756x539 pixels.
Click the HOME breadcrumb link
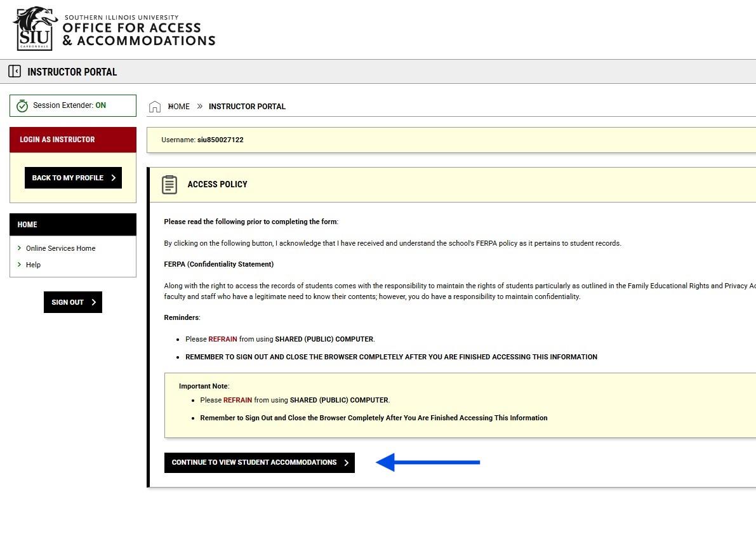tap(178, 107)
